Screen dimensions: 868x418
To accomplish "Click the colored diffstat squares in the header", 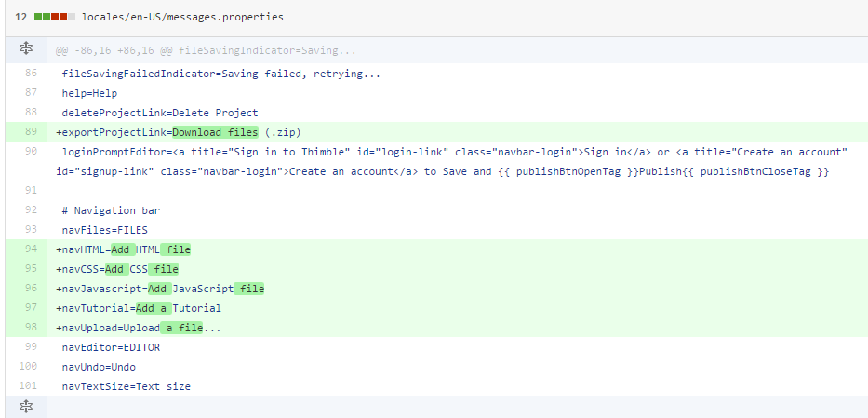I will tap(55, 17).
